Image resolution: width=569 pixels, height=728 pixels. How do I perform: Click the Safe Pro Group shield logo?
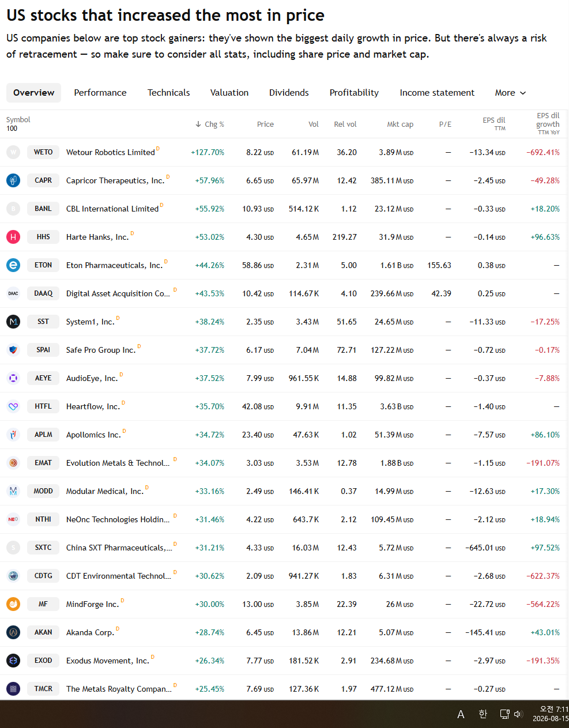pyautogui.click(x=13, y=350)
